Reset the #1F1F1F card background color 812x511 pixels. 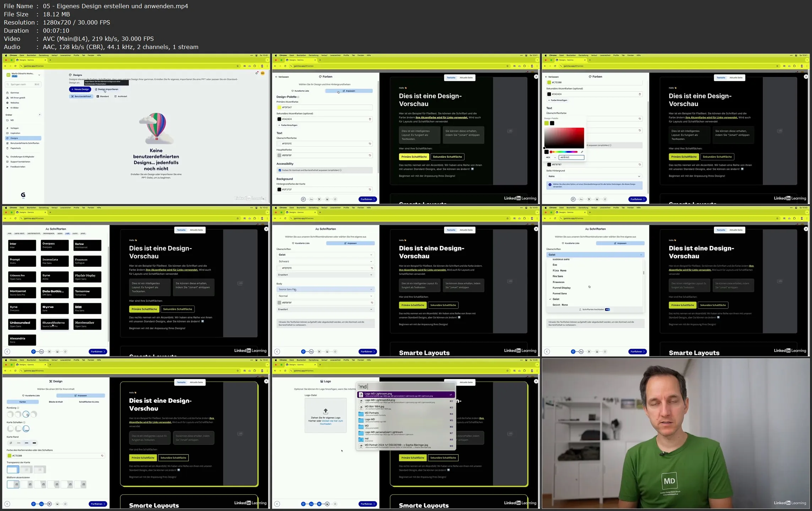[x=370, y=190]
